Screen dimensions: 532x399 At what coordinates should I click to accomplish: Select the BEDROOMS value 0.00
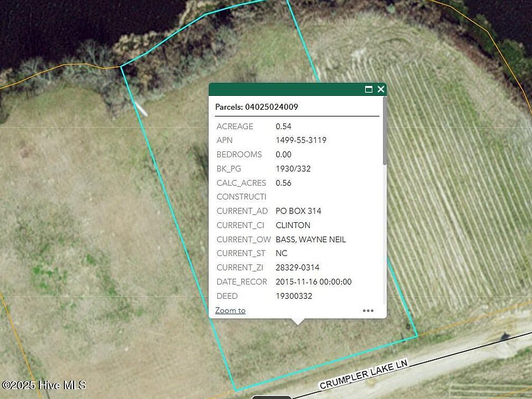coord(283,155)
